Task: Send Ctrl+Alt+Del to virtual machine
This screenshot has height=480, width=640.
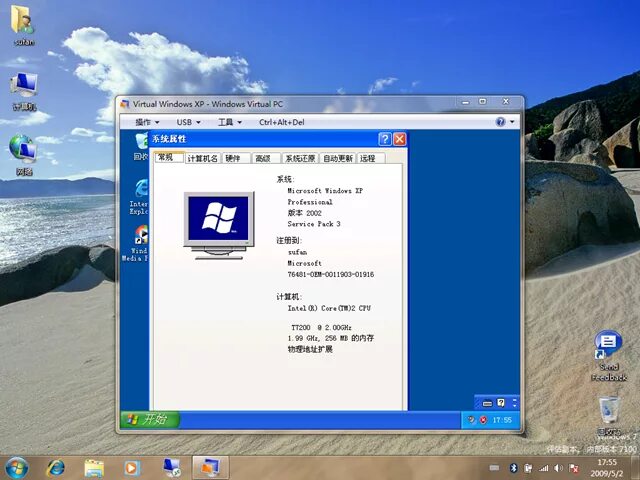Action: click(282, 122)
